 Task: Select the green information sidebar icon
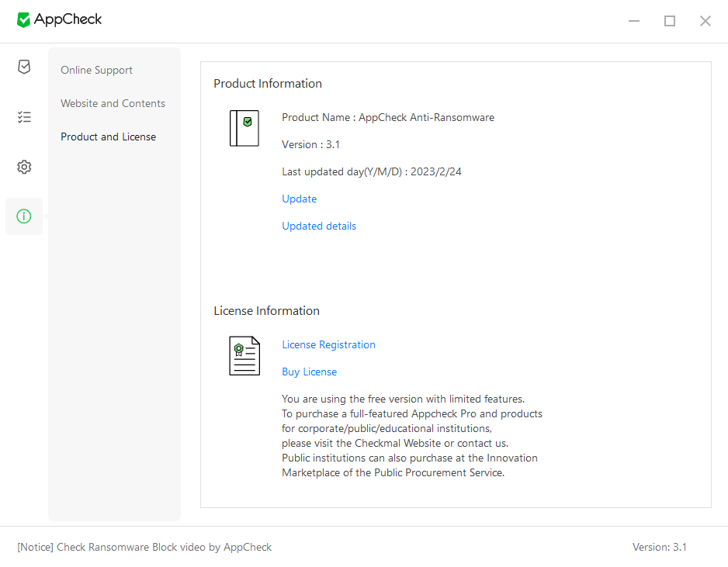tap(24, 216)
